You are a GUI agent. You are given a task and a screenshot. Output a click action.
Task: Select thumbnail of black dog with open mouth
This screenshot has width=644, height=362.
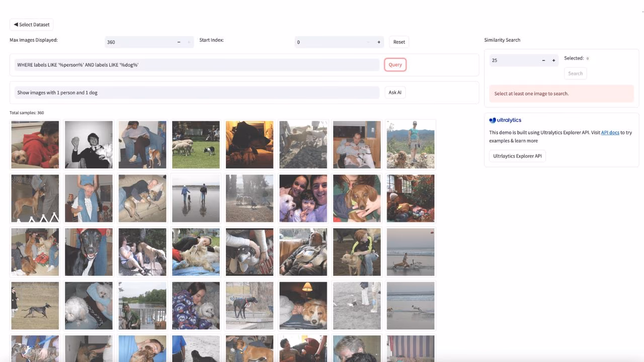pos(89,252)
